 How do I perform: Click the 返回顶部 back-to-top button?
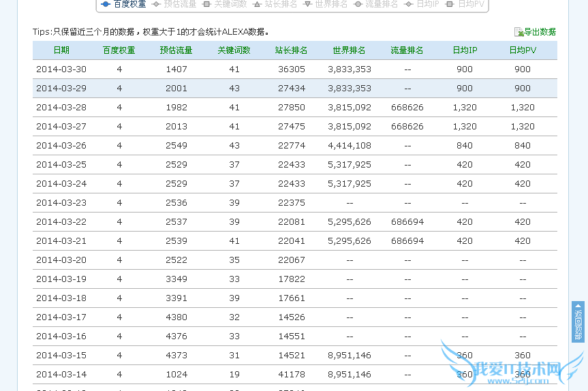point(578,322)
